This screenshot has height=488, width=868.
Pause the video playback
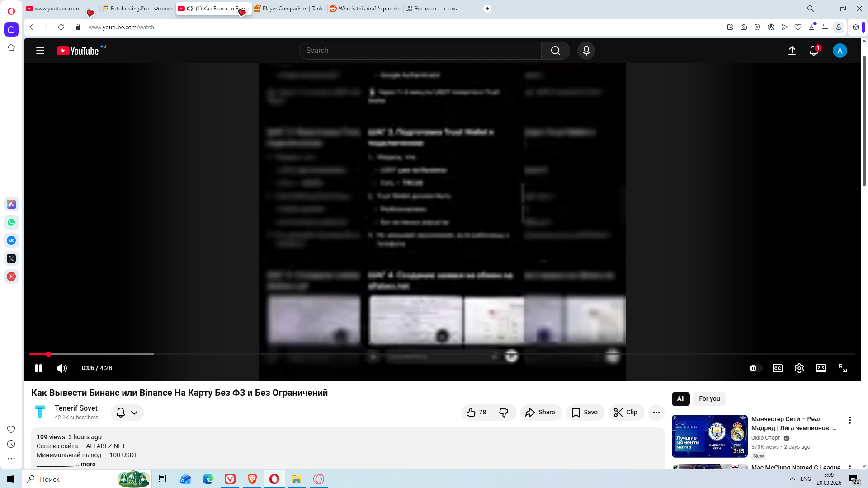point(38,368)
